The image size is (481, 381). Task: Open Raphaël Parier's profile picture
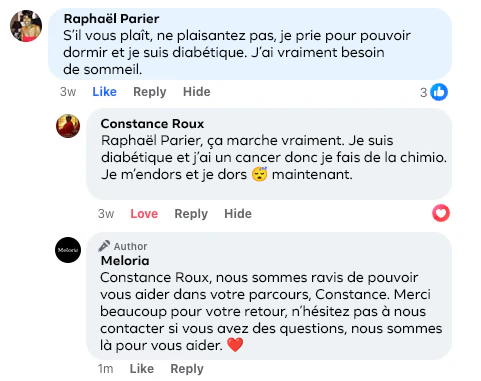[26, 26]
